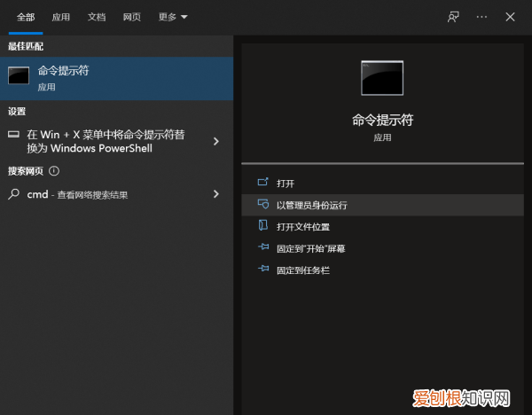532x415 pixels.
Task: Click the info icon next to 搜索网页
Action: (x=54, y=170)
